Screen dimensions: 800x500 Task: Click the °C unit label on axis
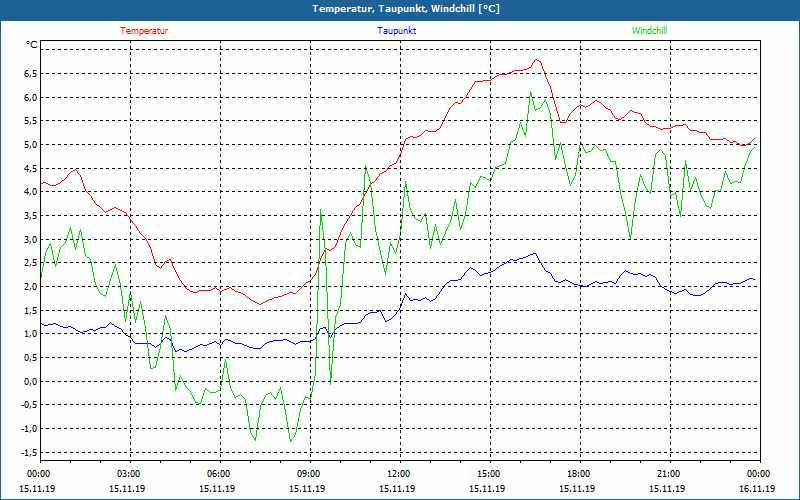point(32,45)
